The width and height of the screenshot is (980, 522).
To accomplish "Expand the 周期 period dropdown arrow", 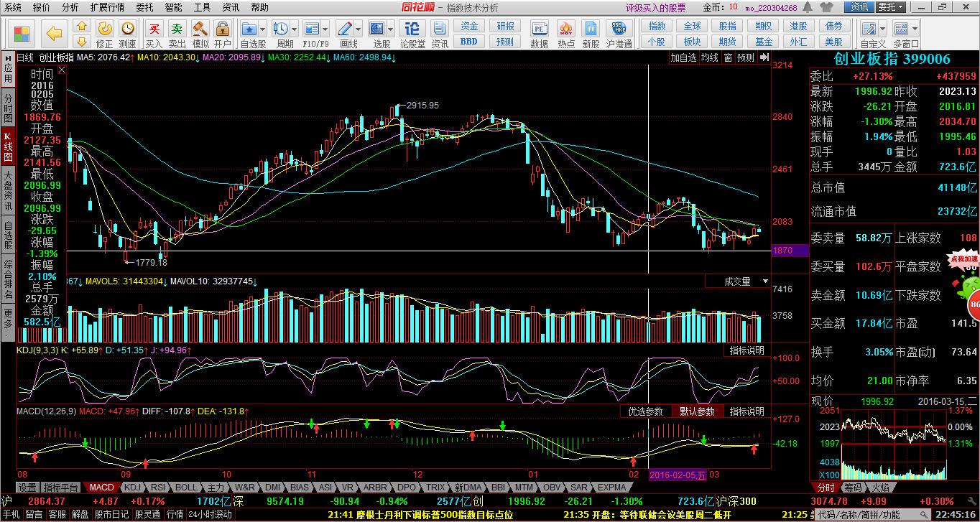I will coord(294,29).
